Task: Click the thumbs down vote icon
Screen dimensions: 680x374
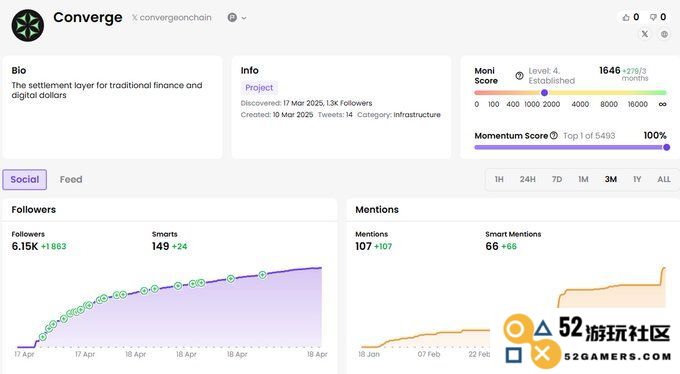Action: [653, 17]
